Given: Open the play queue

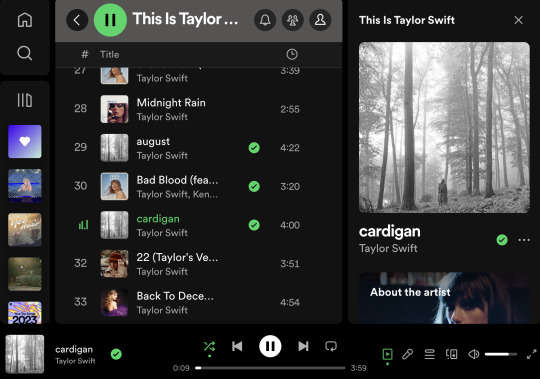Looking at the screenshot, I should coord(429,354).
